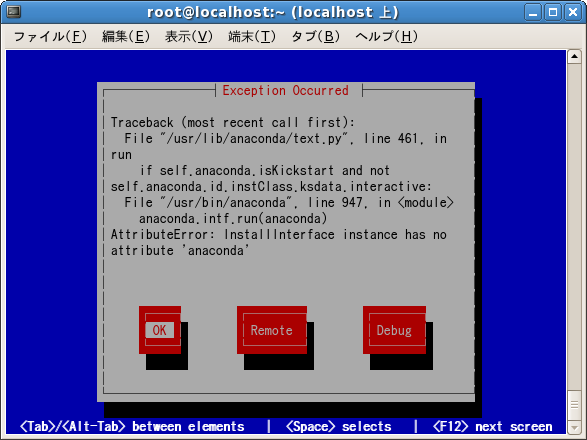Click the Exception Occurred dialog title
The image size is (587, 440).
click(285, 90)
